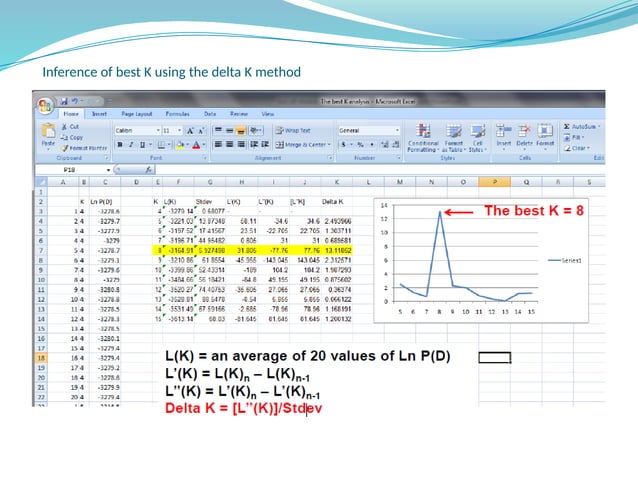Open the Font Color dropdown arrow
The width and height of the screenshot is (638, 478).
(203, 144)
